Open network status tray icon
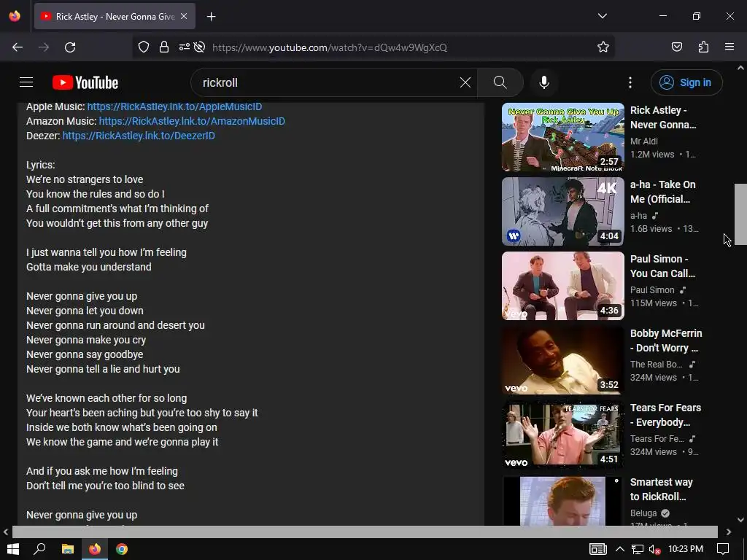Screen dimensions: 747x560 pyautogui.click(x=637, y=550)
